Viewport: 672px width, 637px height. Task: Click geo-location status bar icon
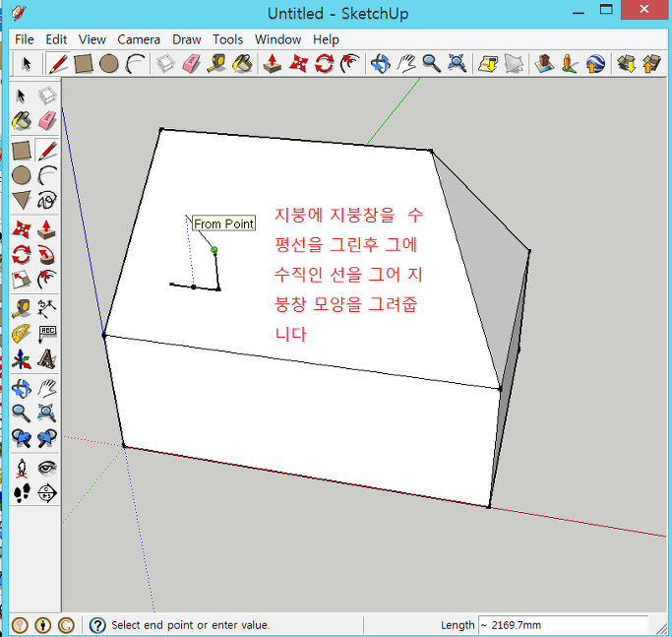tap(20, 625)
